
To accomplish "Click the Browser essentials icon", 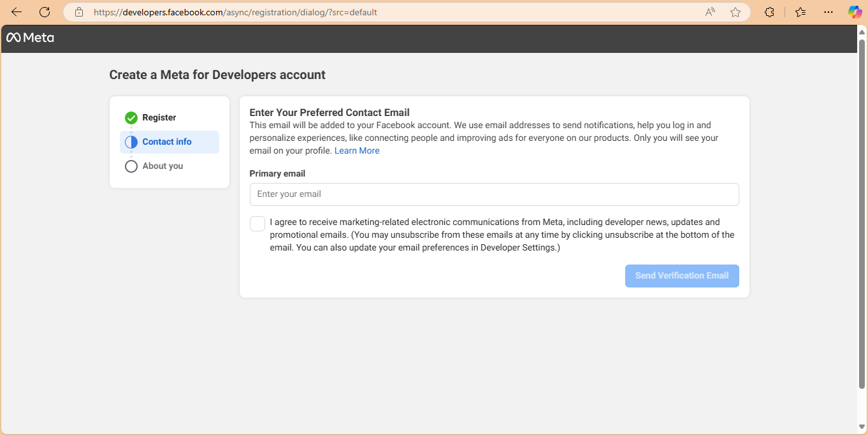I will point(800,11).
